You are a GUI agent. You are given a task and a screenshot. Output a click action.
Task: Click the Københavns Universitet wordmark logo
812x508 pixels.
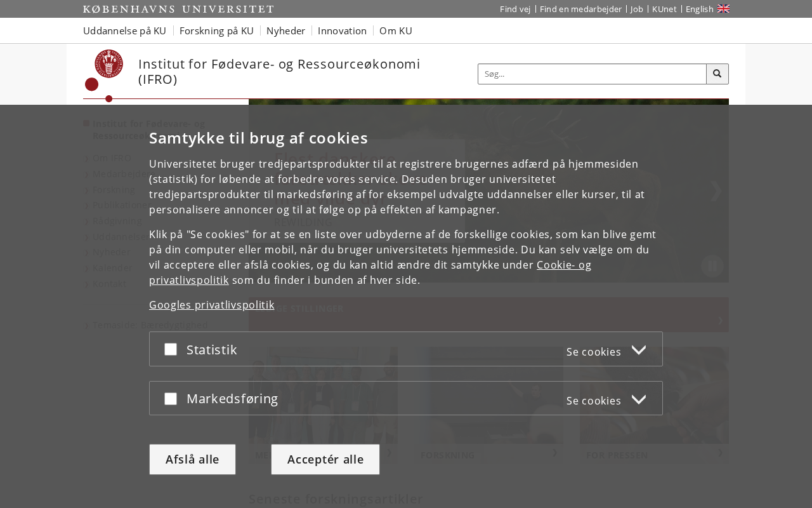click(178, 9)
